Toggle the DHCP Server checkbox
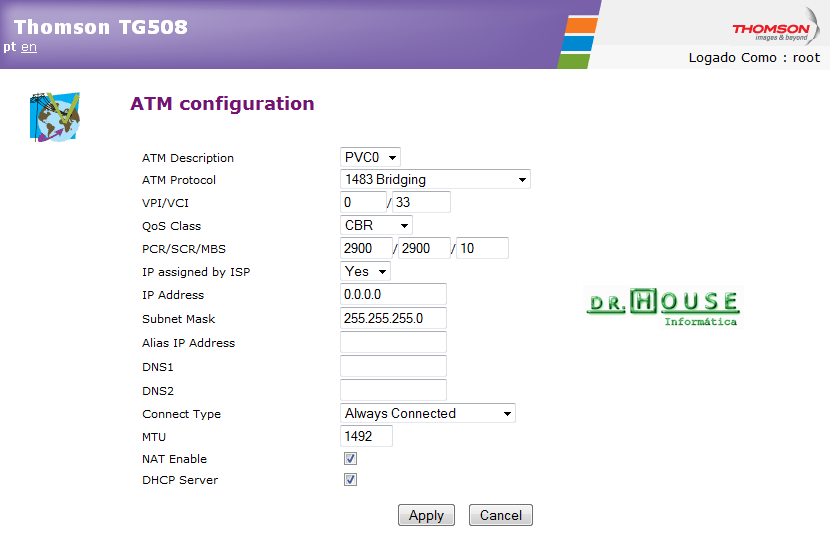The height and width of the screenshot is (542, 830). (x=350, y=480)
